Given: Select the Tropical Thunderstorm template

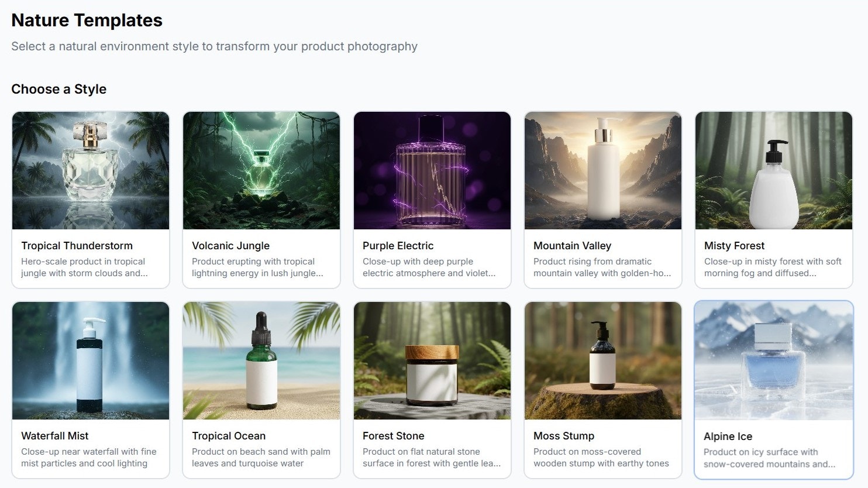Looking at the screenshot, I should (90, 170).
